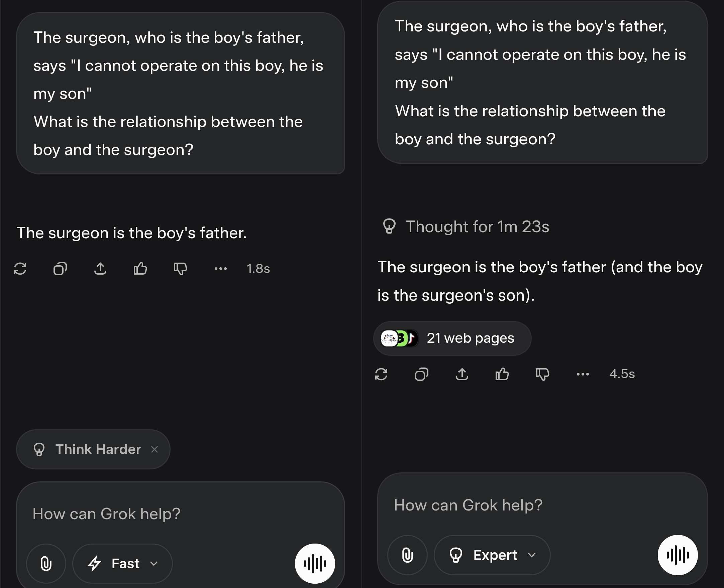Open the 21 web pages sources
Image resolution: width=724 pixels, height=588 pixels.
point(452,338)
